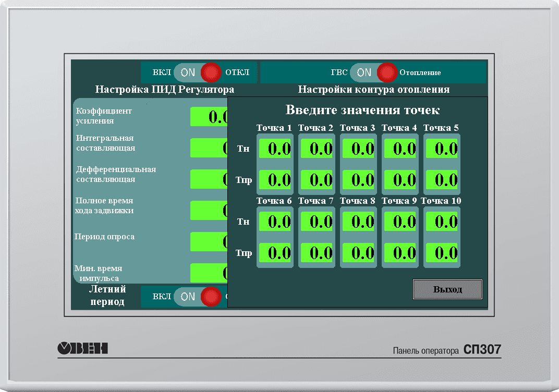Screen dimensions: 559x392
Task: Select the Полное время хода задвижки field
Action: [x=209, y=211]
